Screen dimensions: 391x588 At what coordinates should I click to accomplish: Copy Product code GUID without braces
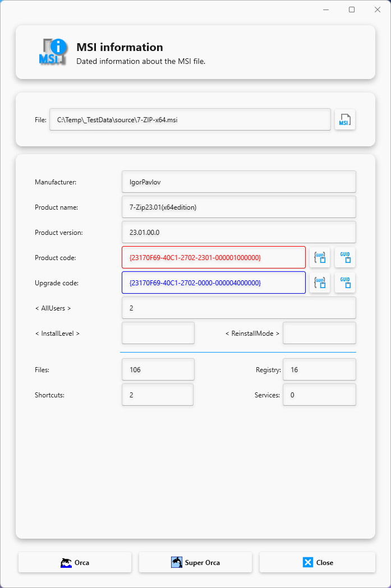click(345, 257)
